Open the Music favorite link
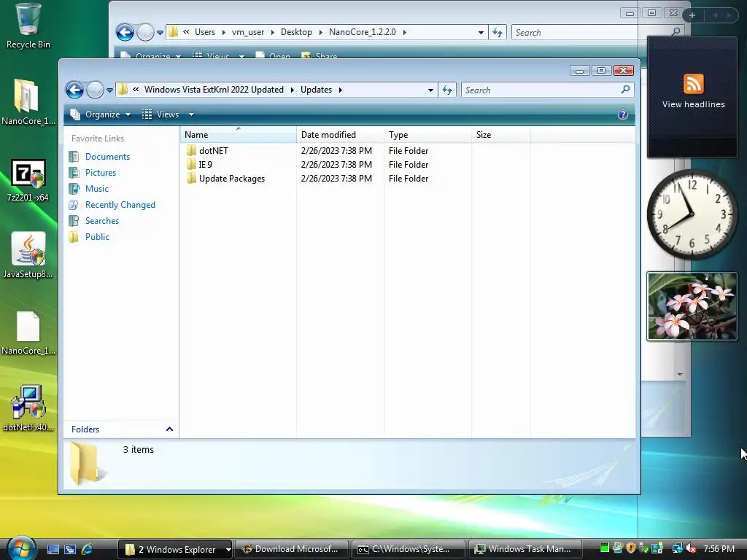This screenshot has height=560, width=747. 97,189
